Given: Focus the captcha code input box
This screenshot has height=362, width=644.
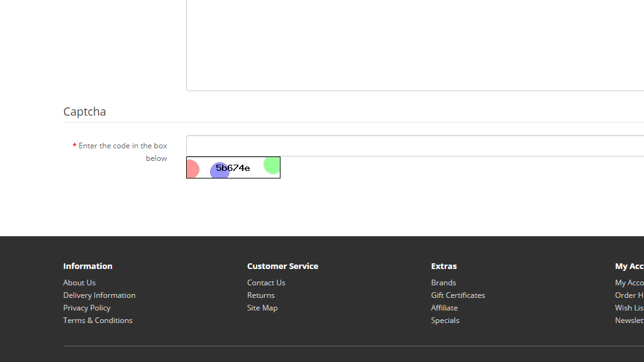Looking at the screenshot, I should tap(415, 146).
